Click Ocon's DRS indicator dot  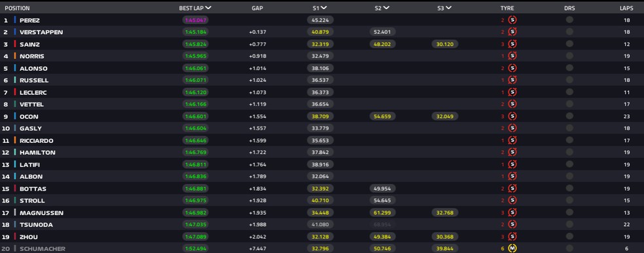[x=569, y=116]
